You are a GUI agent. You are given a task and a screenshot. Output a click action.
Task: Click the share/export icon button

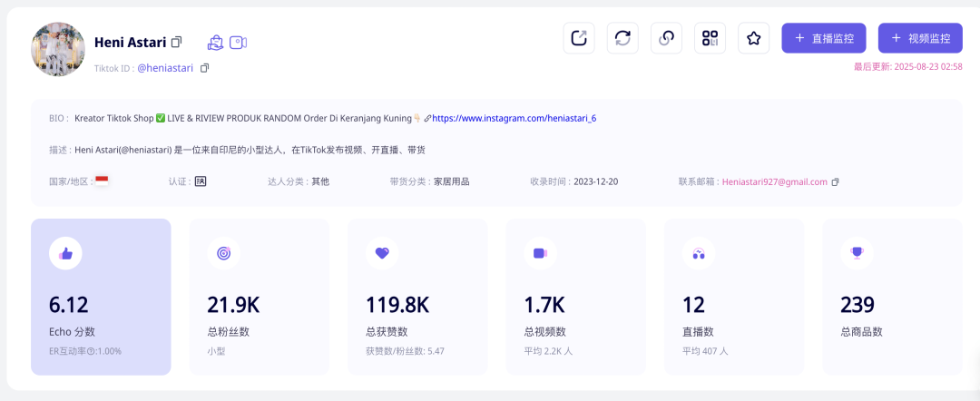(579, 38)
